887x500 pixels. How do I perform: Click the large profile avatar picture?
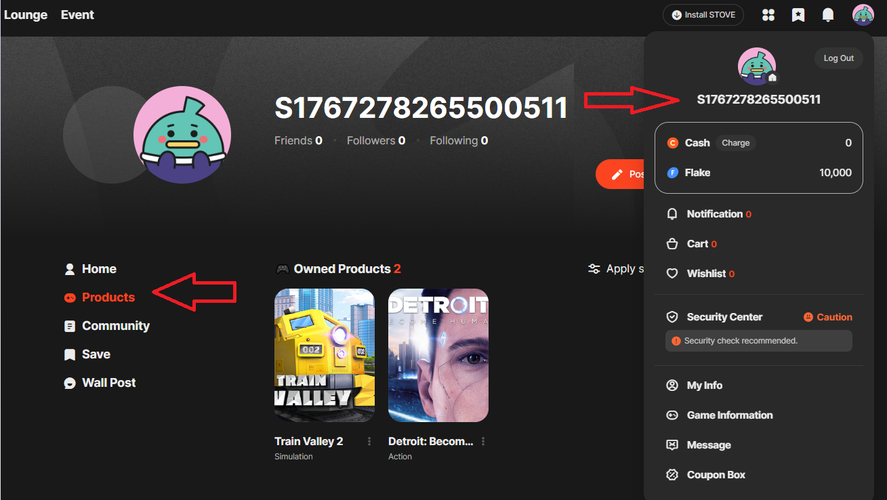[x=182, y=135]
